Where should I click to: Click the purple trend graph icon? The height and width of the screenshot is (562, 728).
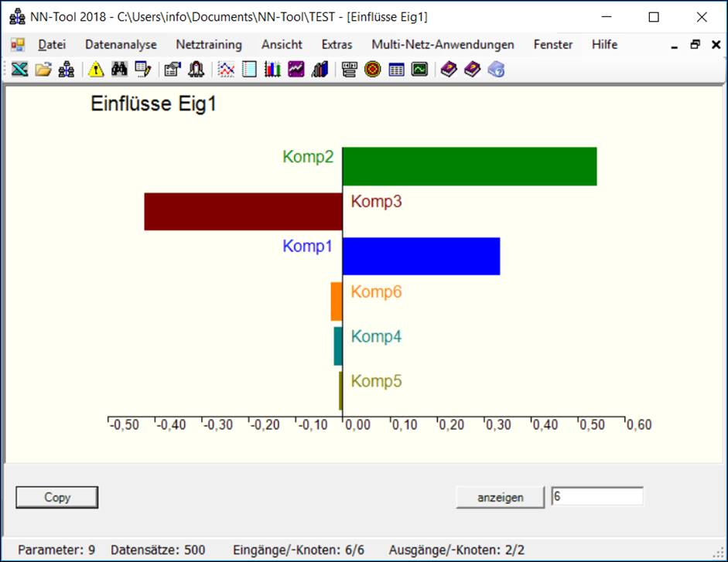point(296,70)
